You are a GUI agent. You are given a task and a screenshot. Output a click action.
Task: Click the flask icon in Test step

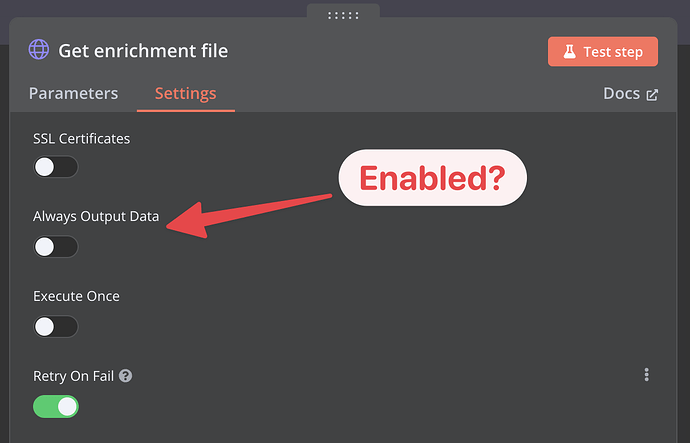click(x=569, y=51)
